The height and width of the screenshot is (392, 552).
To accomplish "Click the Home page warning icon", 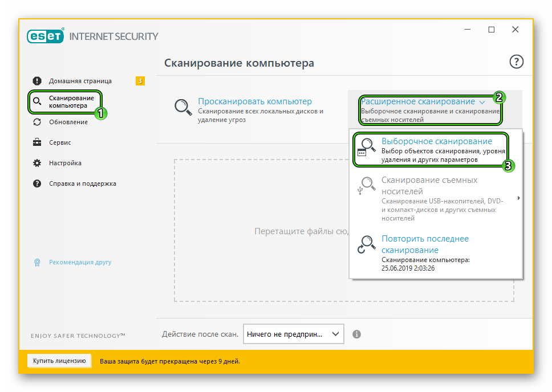I will coord(37,81).
